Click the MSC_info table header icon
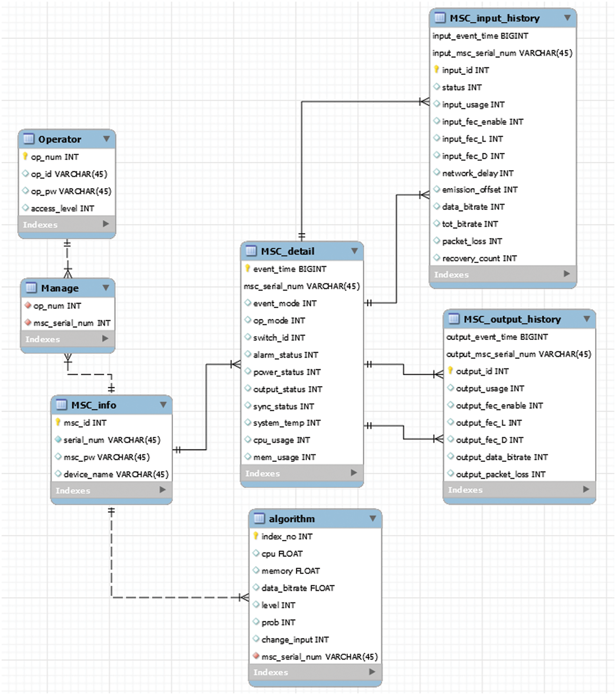This screenshot has width=616, height=695. pos(62,405)
